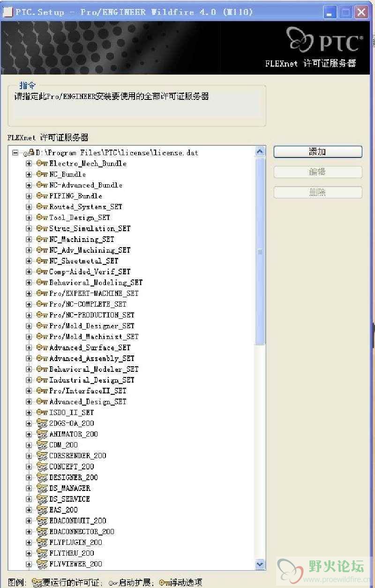375x588 pixels.
Task: Select the license icon of ANIMATOR_200
Action: click(x=42, y=434)
